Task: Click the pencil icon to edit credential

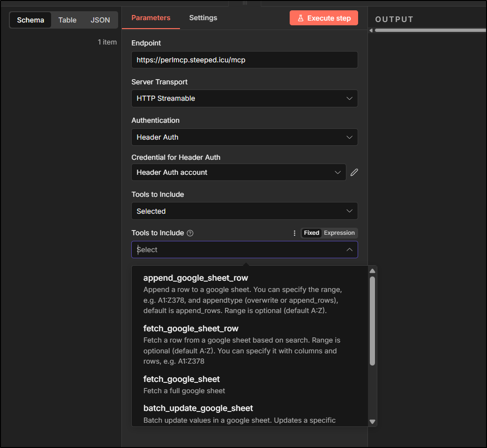Action: pyautogui.click(x=354, y=172)
